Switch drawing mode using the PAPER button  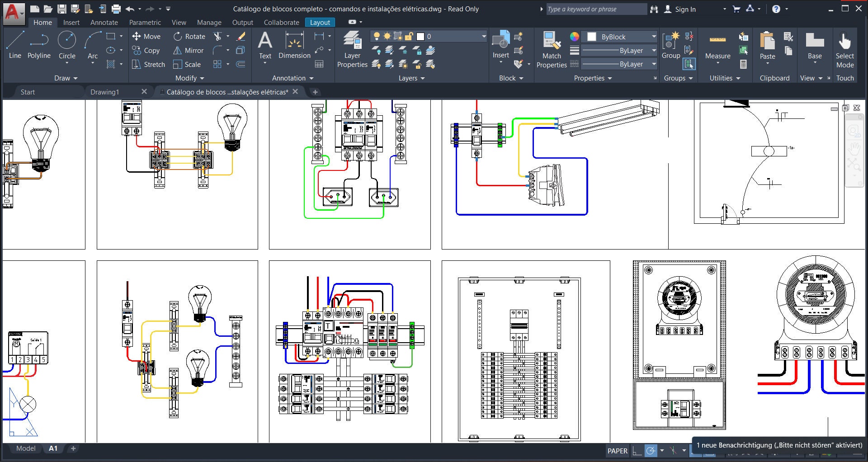[617, 450]
